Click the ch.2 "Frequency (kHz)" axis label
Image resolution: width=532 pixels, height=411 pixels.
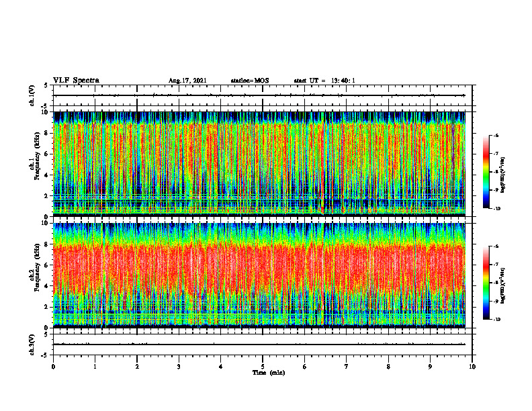[x=38, y=267]
